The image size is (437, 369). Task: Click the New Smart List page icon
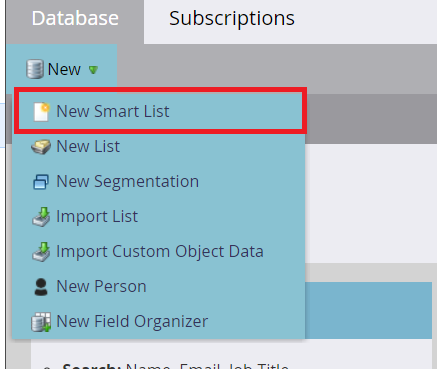[x=42, y=112]
